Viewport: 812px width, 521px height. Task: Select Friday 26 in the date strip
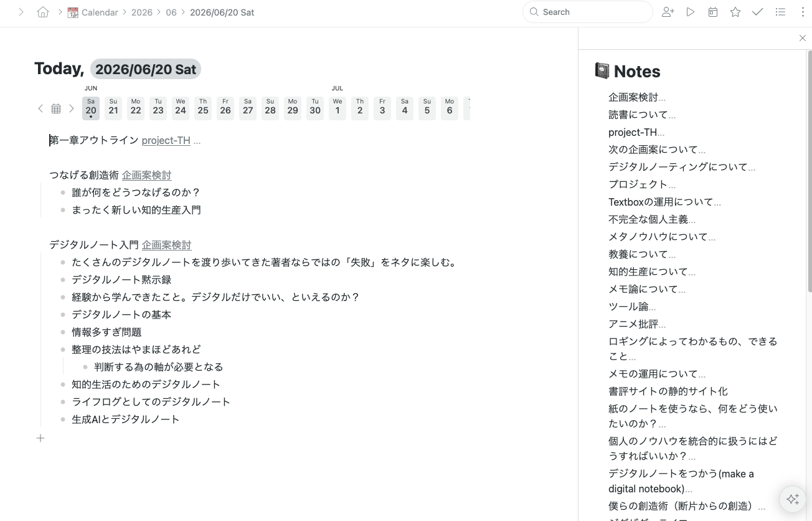225,108
